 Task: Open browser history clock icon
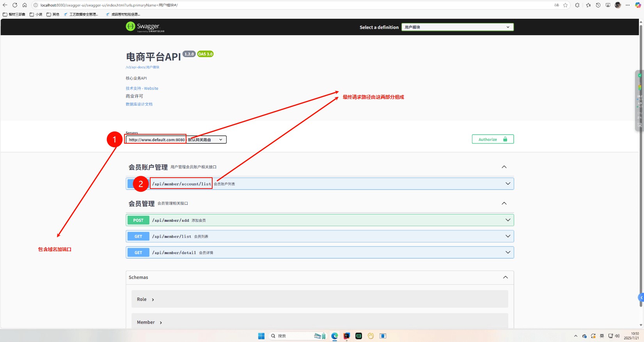pos(598,5)
